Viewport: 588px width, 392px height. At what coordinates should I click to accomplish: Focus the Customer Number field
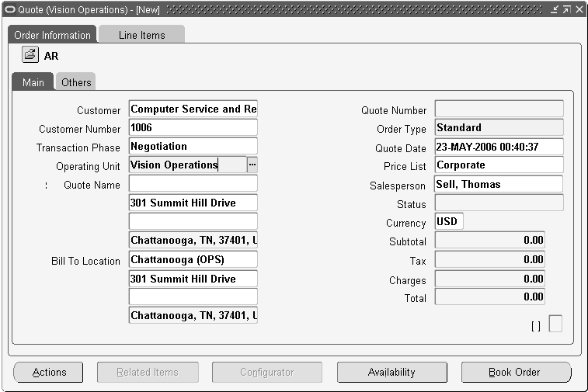pos(193,127)
